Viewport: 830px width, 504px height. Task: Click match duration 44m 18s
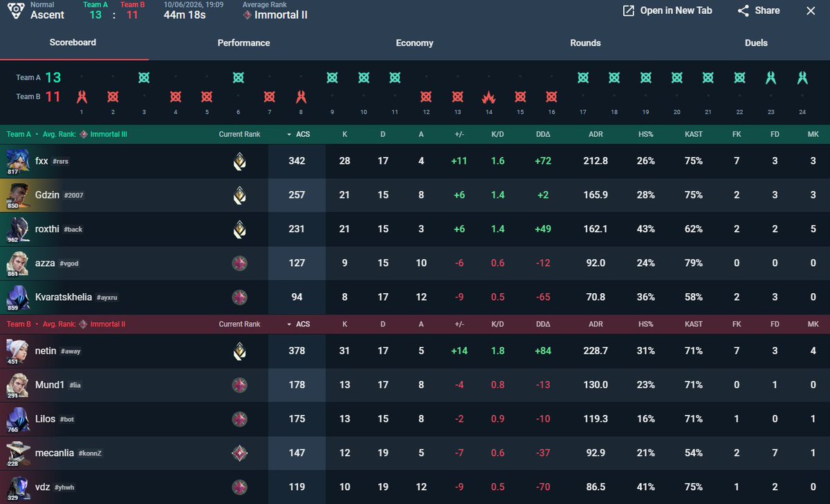click(185, 15)
